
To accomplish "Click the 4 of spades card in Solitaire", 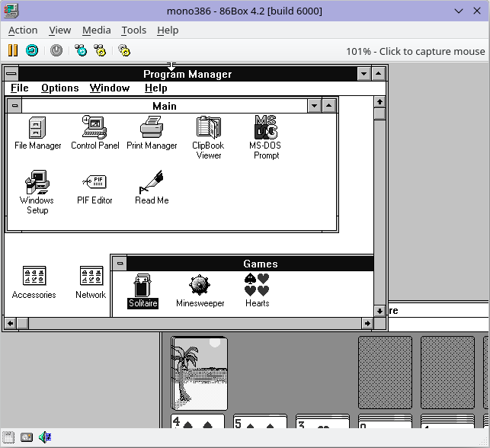I will tap(198, 421).
